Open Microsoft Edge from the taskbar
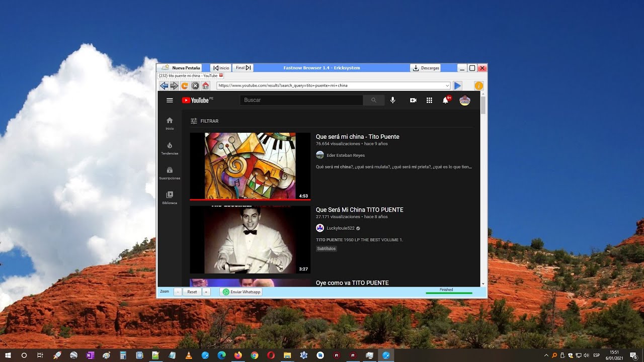 pyautogui.click(x=221, y=355)
